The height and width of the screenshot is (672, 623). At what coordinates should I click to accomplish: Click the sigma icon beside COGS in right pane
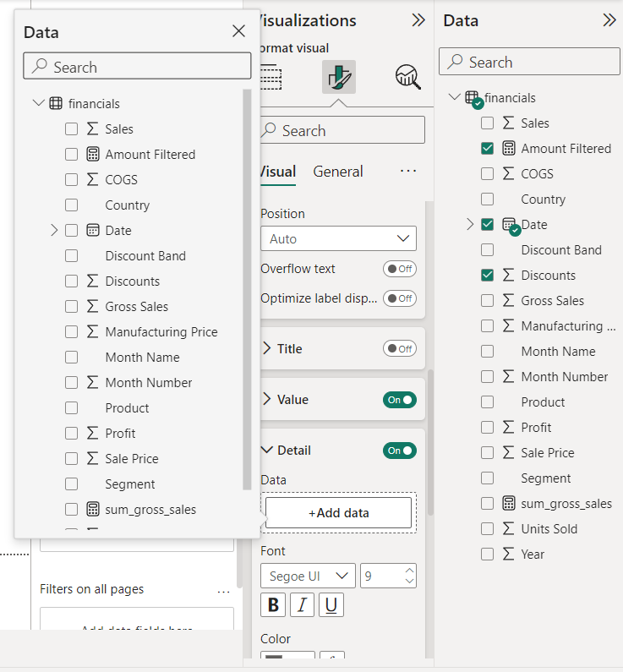click(x=508, y=173)
